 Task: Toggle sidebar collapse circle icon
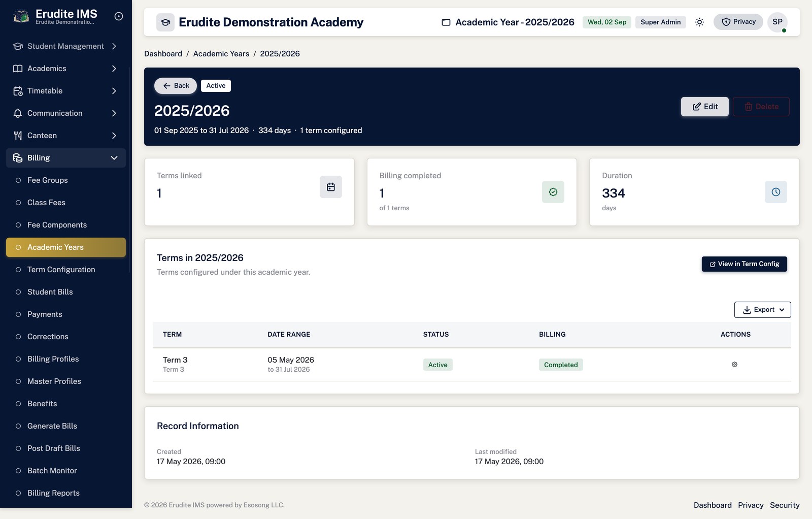click(119, 16)
